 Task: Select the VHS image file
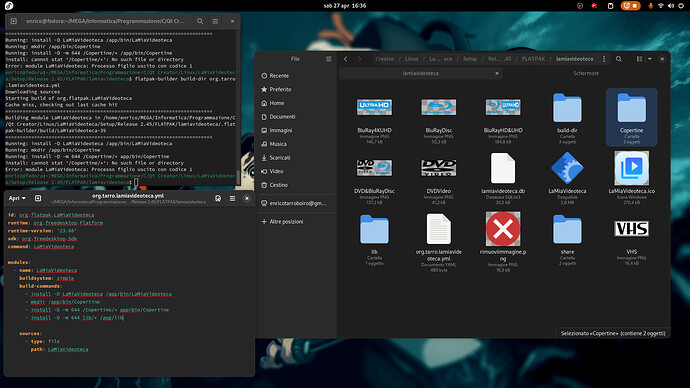631,239
